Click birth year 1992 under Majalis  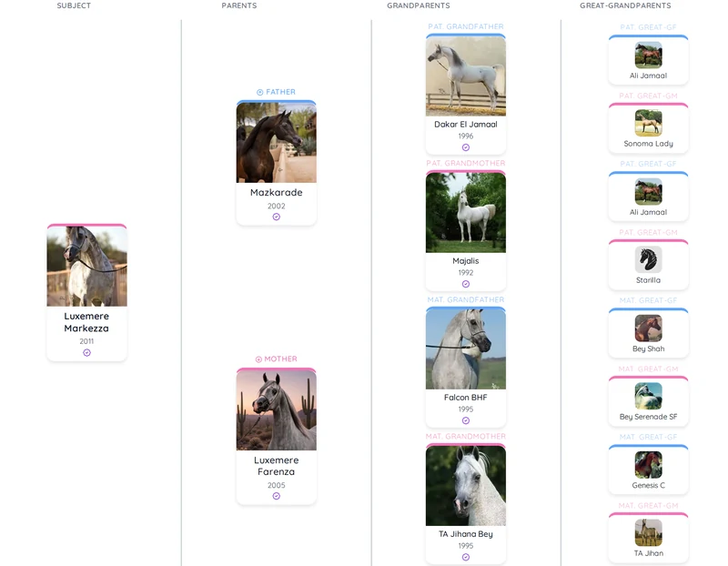[466, 273]
